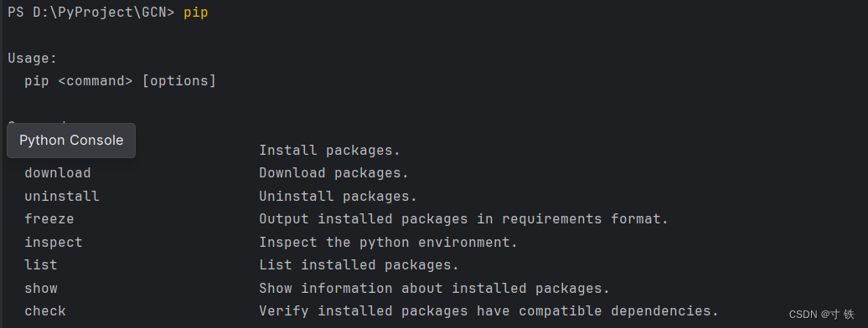Click the PS D:\PyProject\GCN prompt path

coord(91,13)
